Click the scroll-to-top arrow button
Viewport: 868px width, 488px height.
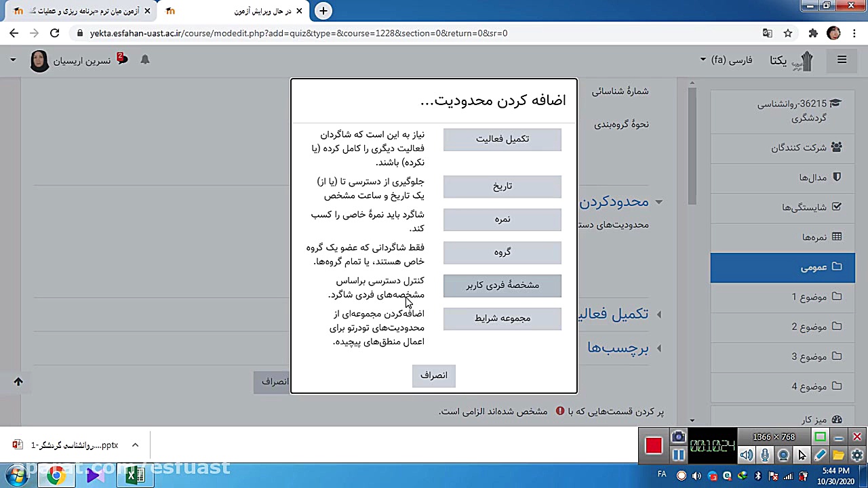point(18,382)
